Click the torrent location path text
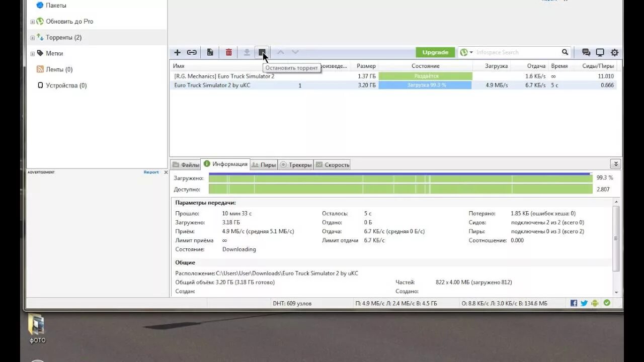 [287, 274]
